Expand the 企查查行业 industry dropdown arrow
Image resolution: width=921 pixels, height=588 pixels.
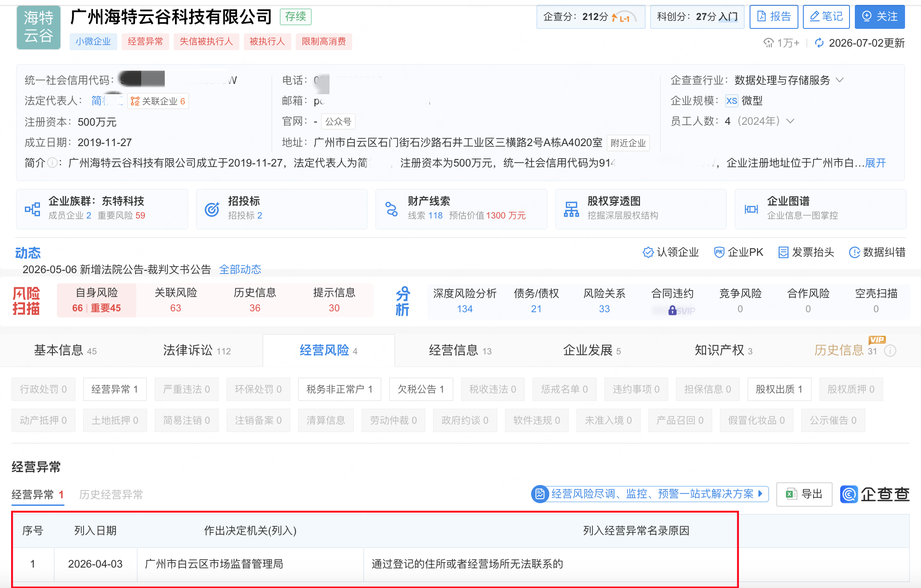[839, 80]
